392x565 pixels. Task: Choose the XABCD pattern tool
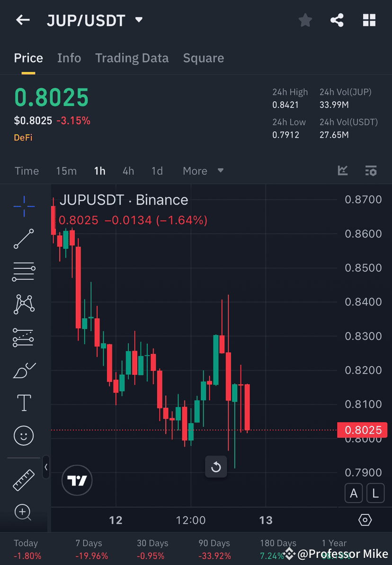pos(24,304)
